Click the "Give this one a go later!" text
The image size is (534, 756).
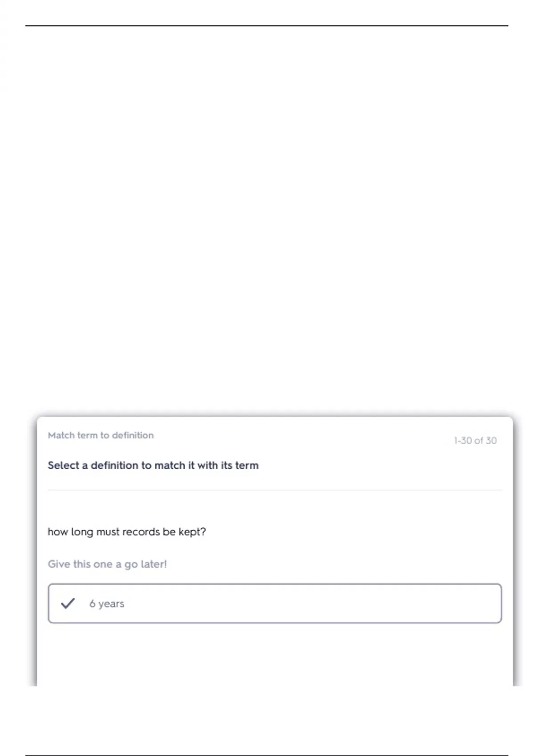(x=107, y=564)
